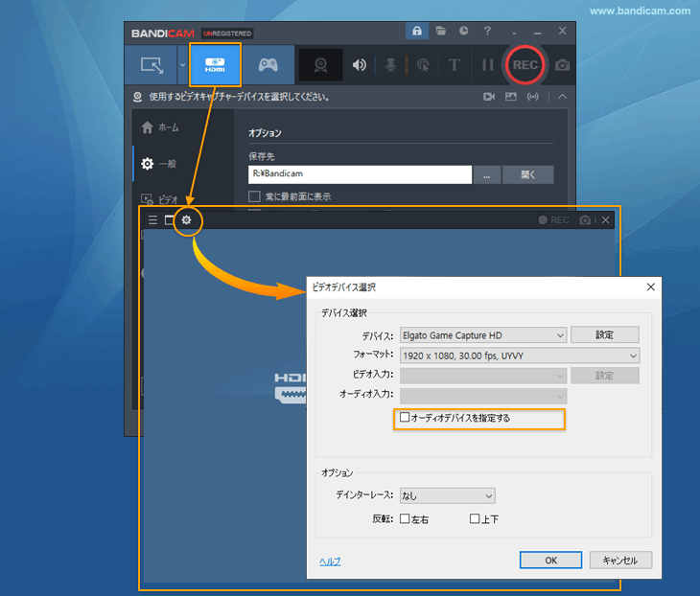Take a screenshot with the main toolbar camera icon

[562, 65]
